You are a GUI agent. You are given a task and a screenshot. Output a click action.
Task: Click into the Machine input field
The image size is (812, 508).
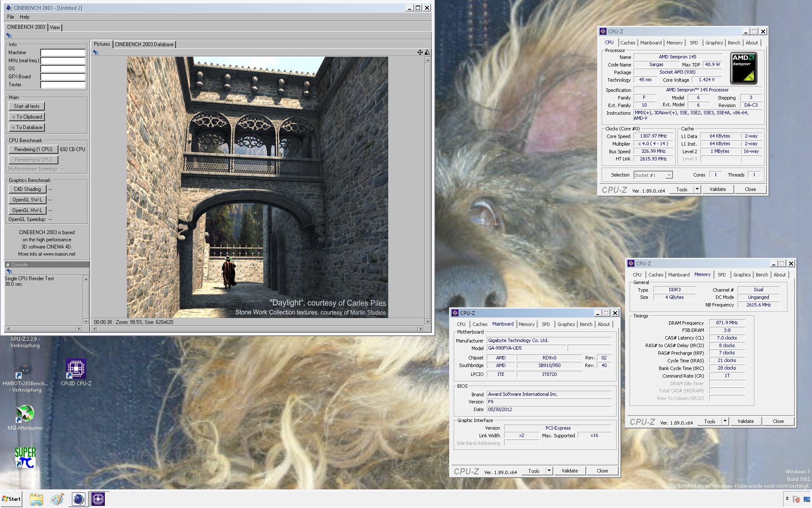point(63,52)
